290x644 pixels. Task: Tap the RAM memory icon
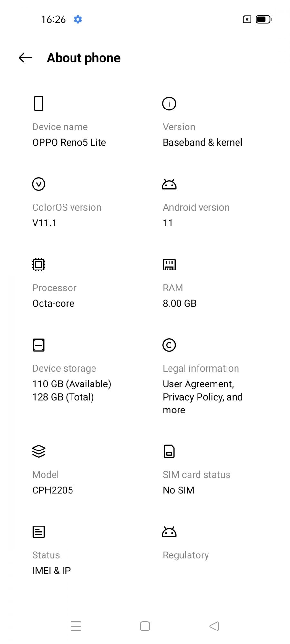click(169, 265)
